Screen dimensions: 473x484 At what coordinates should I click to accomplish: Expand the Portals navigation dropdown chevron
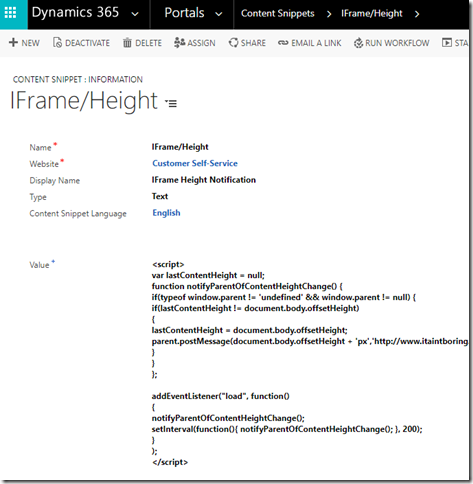tap(219, 14)
